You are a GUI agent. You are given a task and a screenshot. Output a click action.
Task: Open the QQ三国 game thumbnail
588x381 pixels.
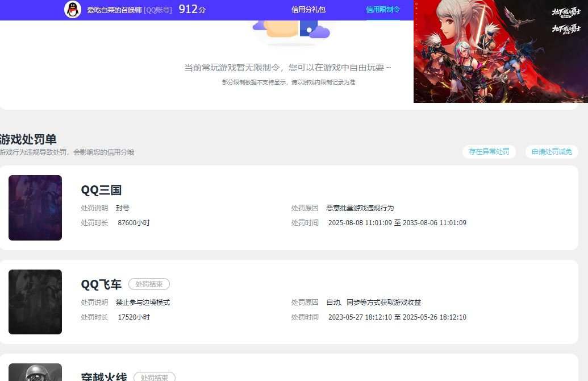click(x=35, y=208)
